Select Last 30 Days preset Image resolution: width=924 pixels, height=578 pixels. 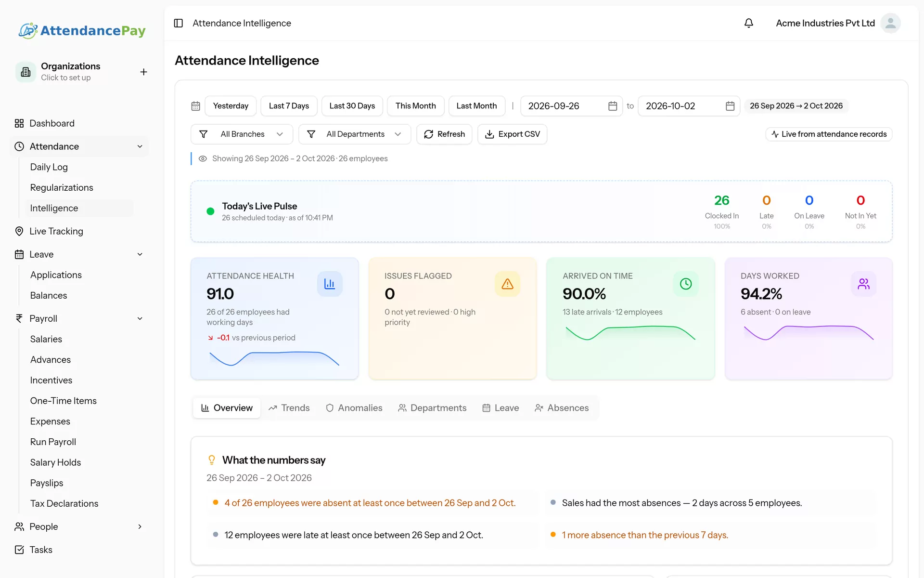coord(352,106)
